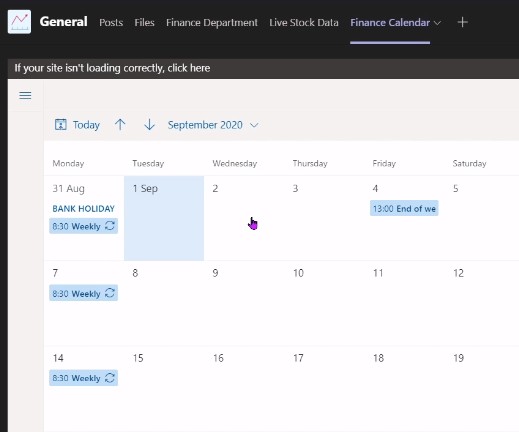
Task: Click recurring icon on 7 Sep Weekly event
Action: (x=110, y=293)
